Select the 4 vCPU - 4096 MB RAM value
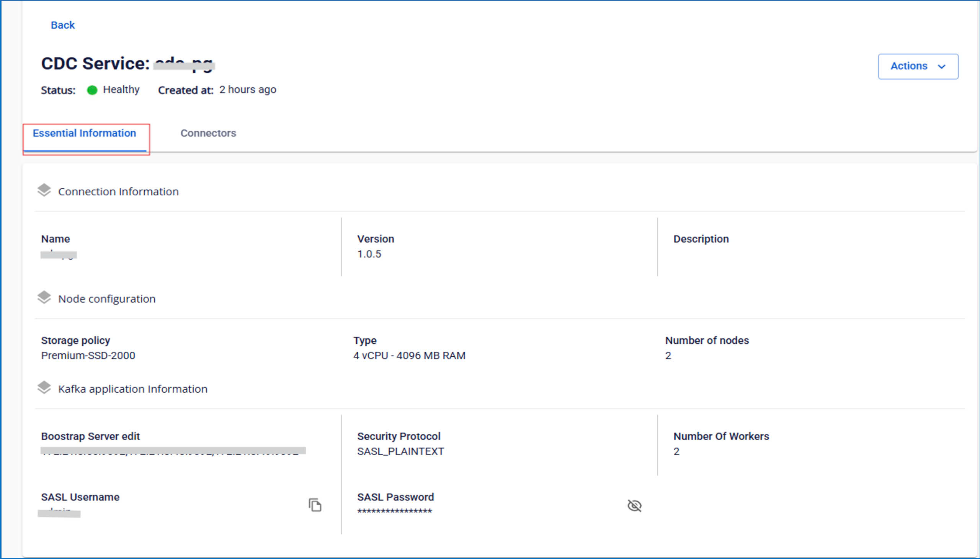This screenshot has height=559, width=980. tap(409, 356)
